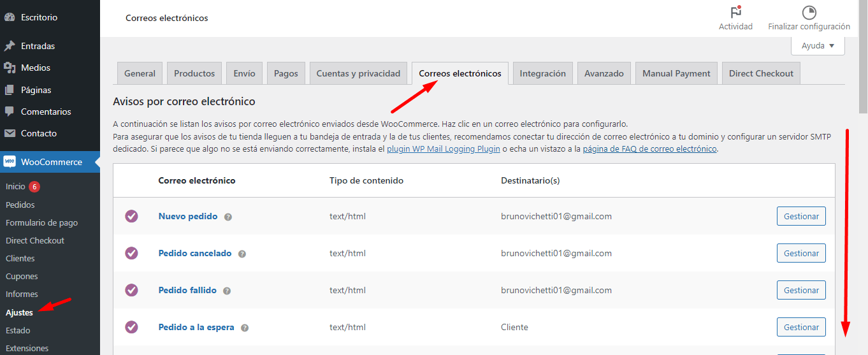Switch to the General settings tab
This screenshot has width=868, height=355.
[x=140, y=73]
